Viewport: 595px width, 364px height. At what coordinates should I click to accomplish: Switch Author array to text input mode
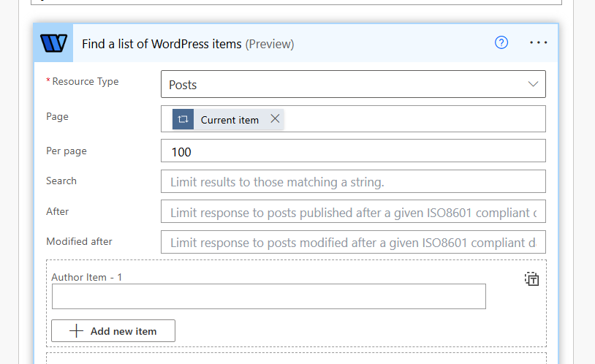coord(532,279)
